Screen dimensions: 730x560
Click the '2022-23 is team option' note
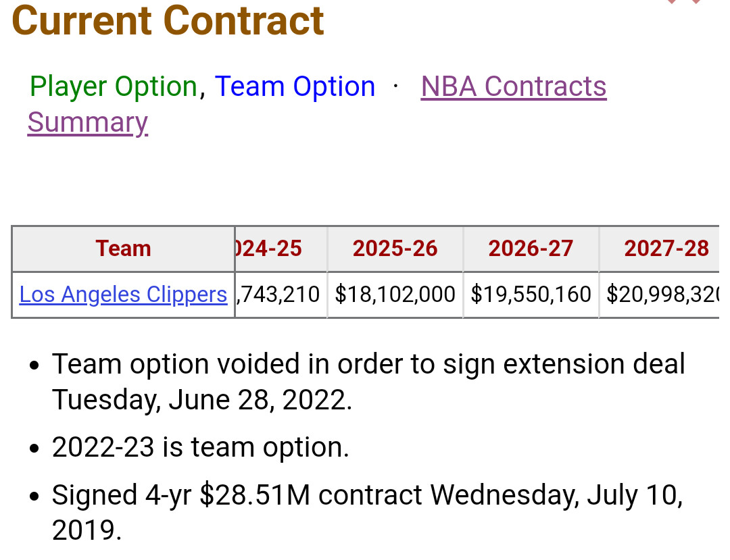200,448
